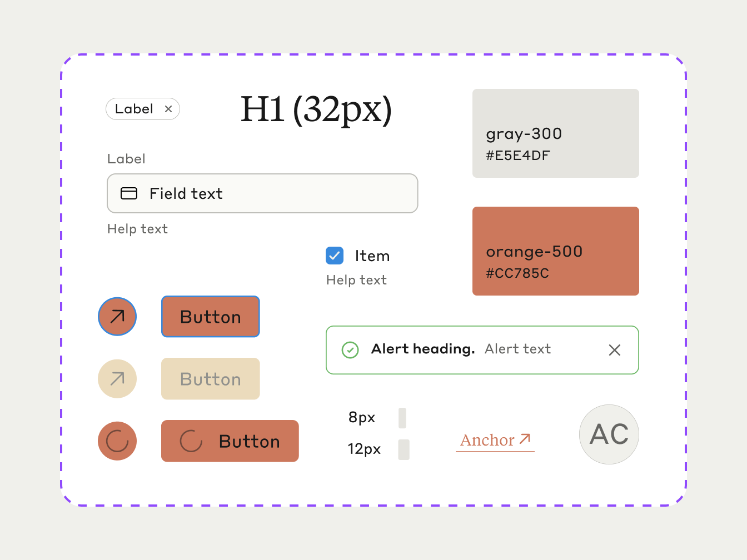Dismiss the alert with the X icon
Image resolution: width=747 pixels, height=560 pixels.
tap(614, 350)
